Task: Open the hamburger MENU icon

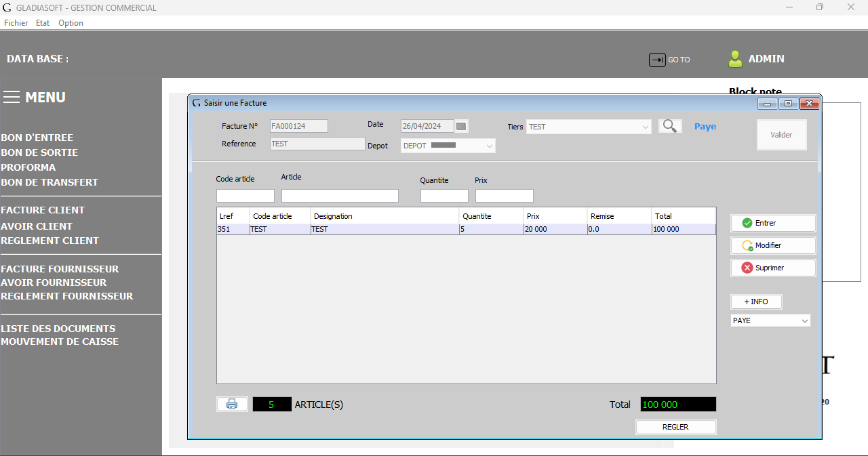Action: [x=12, y=97]
